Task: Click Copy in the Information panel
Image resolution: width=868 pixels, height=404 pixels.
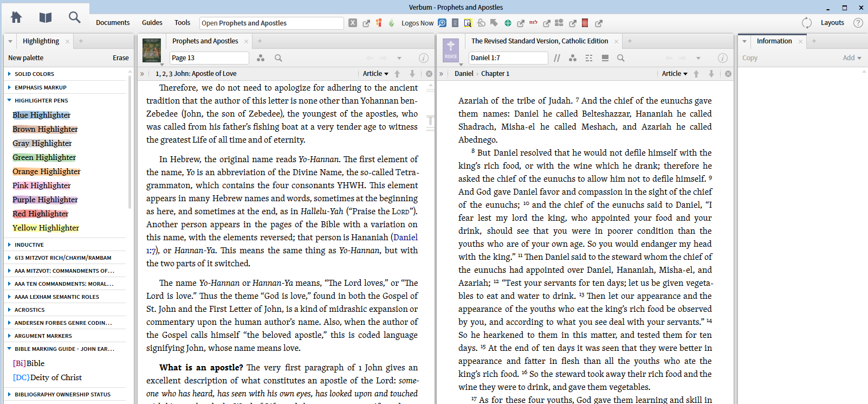Action: pyautogui.click(x=750, y=58)
